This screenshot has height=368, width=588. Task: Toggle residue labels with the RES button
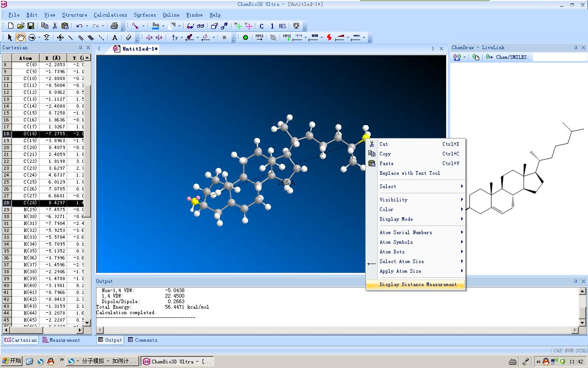283,26
